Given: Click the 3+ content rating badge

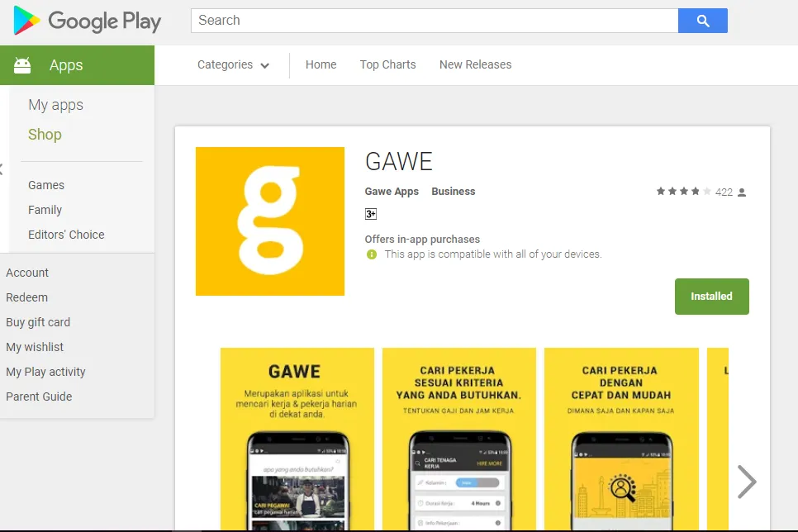Looking at the screenshot, I should pyautogui.click(x=371, y=214).
